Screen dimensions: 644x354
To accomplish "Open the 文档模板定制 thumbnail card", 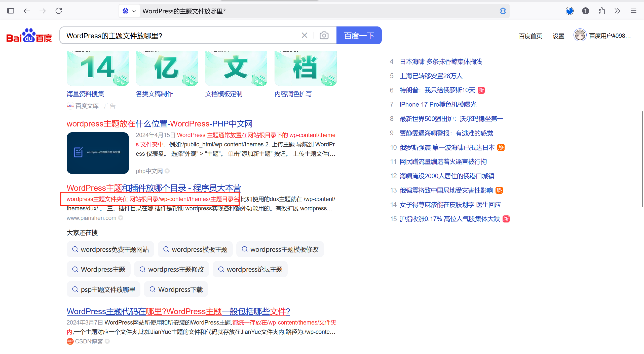I will coord(236,69).
